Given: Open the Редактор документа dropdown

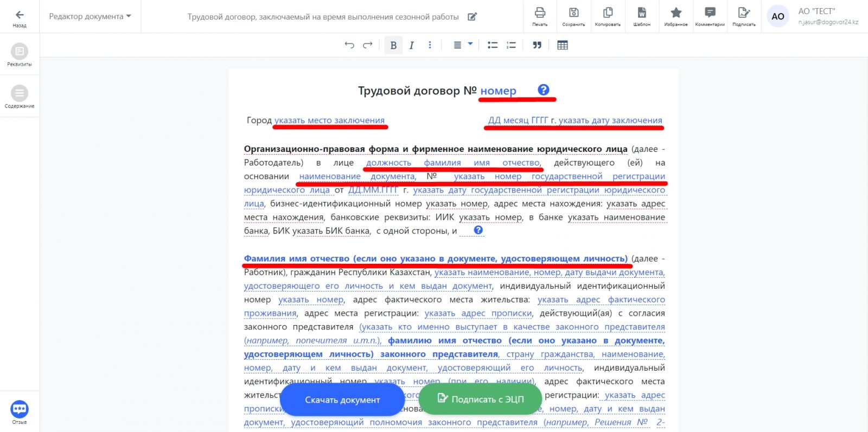Looking at the screenshot, I should coord(90,16).
